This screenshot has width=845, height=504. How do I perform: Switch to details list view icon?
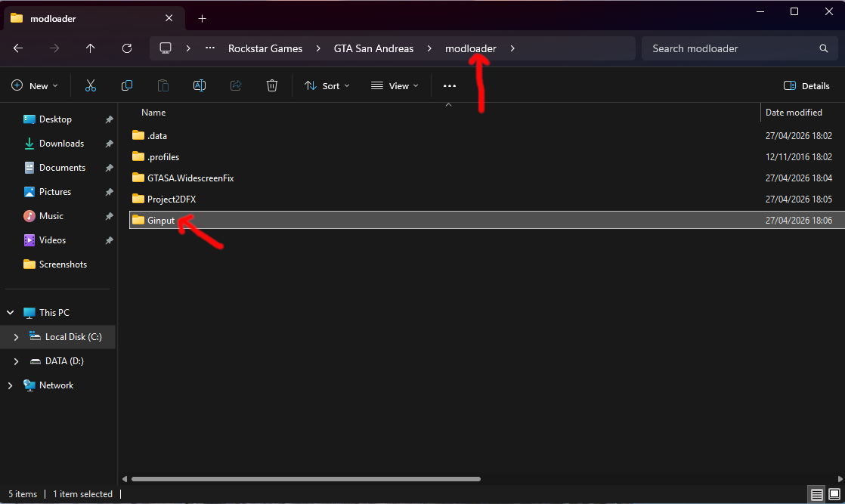click(816, 494)
